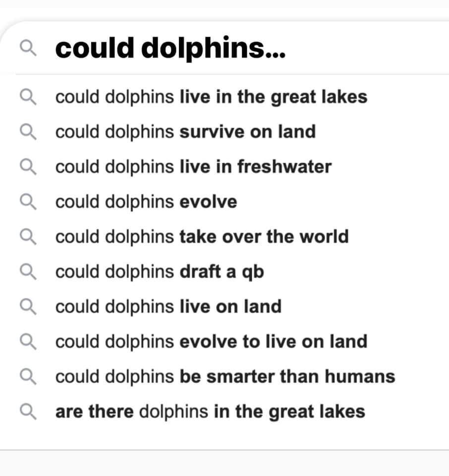This screenshot has height=476, width=449.
Task: Pick the 'could dolphins live on land' suggestion
Action: (168, 306)
